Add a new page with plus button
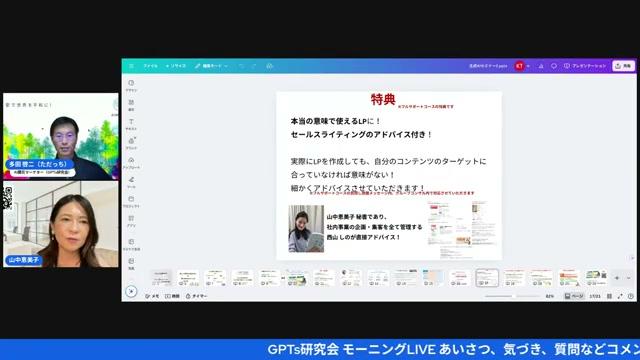Screen dimensions: 640x360 (617, 278)
